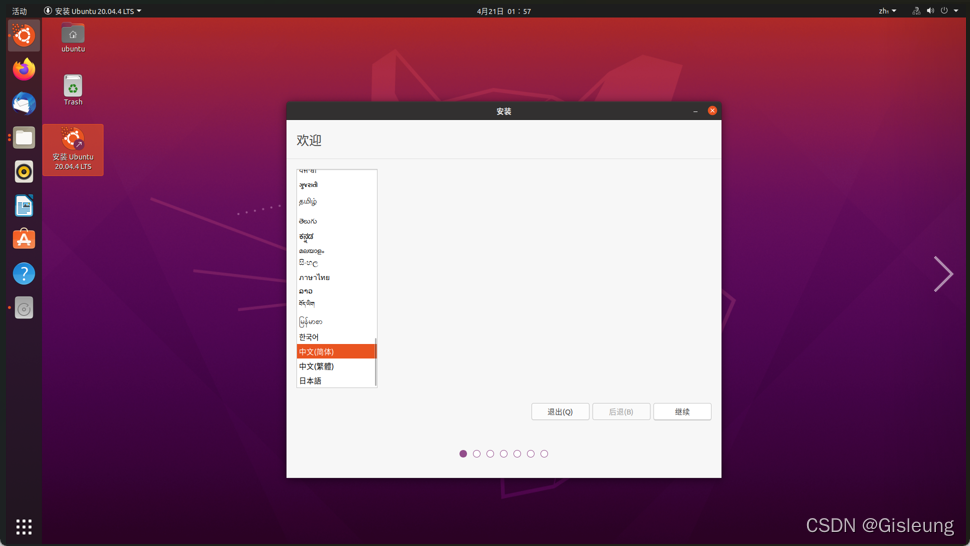970x546 pixels.
Task: Open the zh input language dropdown
Action: pos(887,11)
